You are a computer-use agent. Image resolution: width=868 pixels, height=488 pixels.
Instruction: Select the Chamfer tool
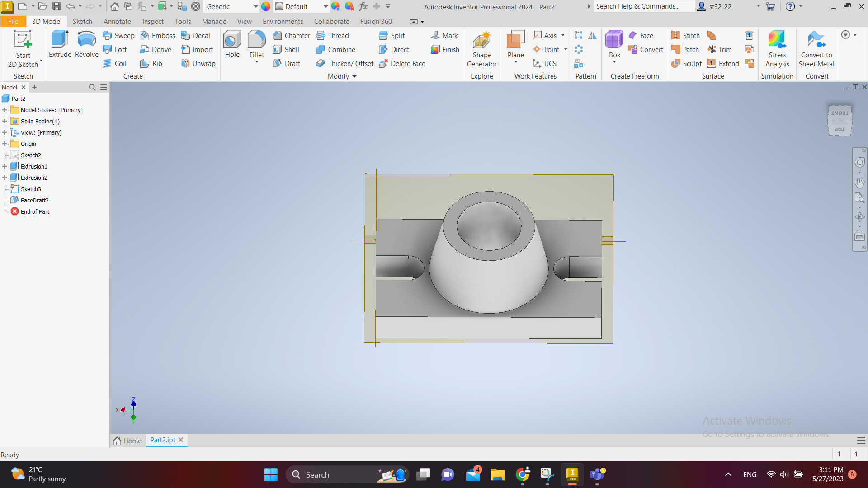tap(291, 35)
